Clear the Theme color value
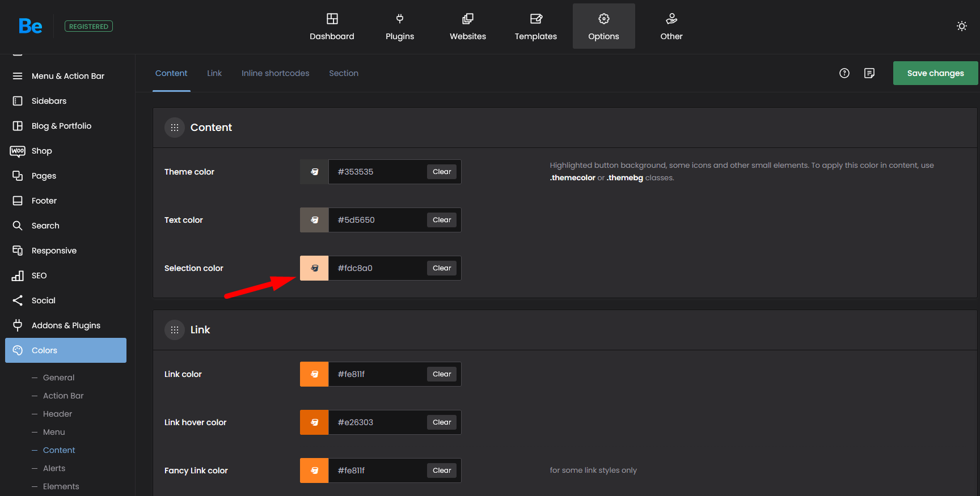 [x=442, y=172]
